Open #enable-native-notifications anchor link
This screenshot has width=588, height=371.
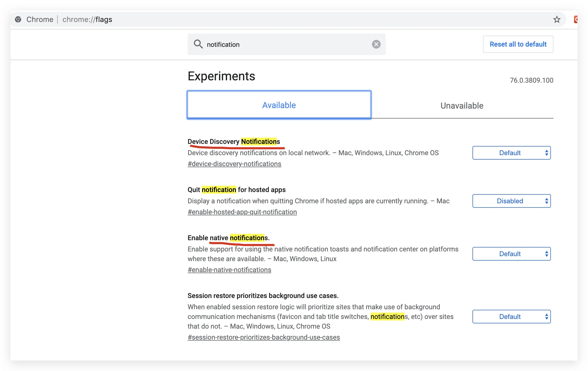point(229,270)
